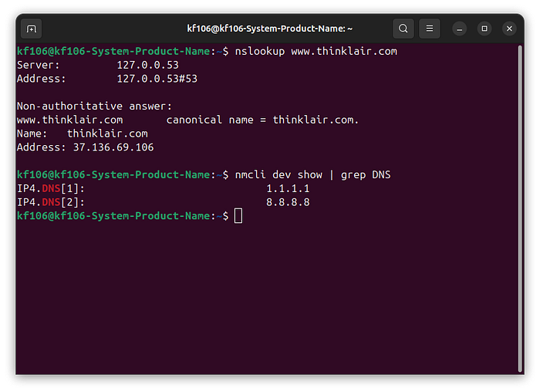Click the terminal's vertical scrollbar
This screenshot has height=392, width=540.
(x=520, y=208)
